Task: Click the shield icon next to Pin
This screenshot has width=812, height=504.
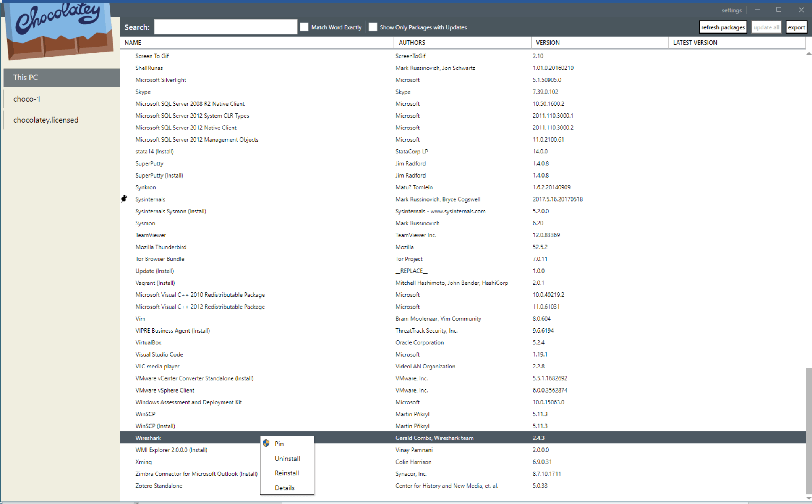Action: tap(266, 443)
